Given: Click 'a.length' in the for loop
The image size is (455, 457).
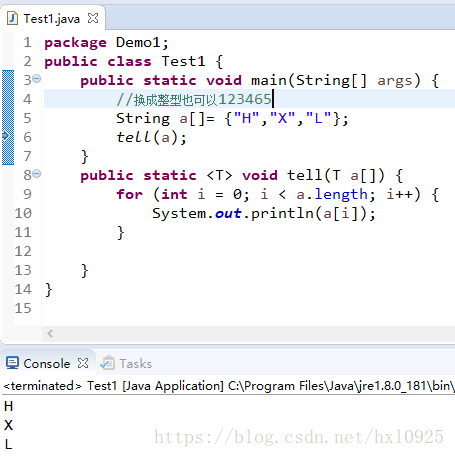Looking at the screenshot, I should [x=332, y=195].
